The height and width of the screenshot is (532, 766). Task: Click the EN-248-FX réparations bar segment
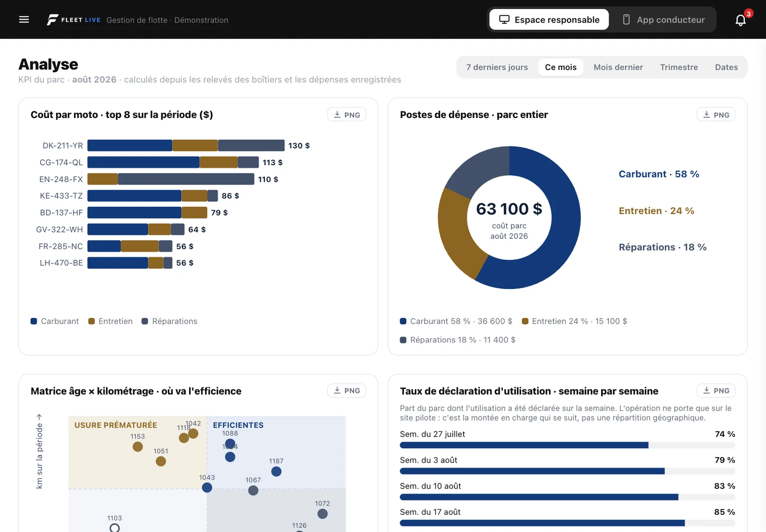click(186, 179)
